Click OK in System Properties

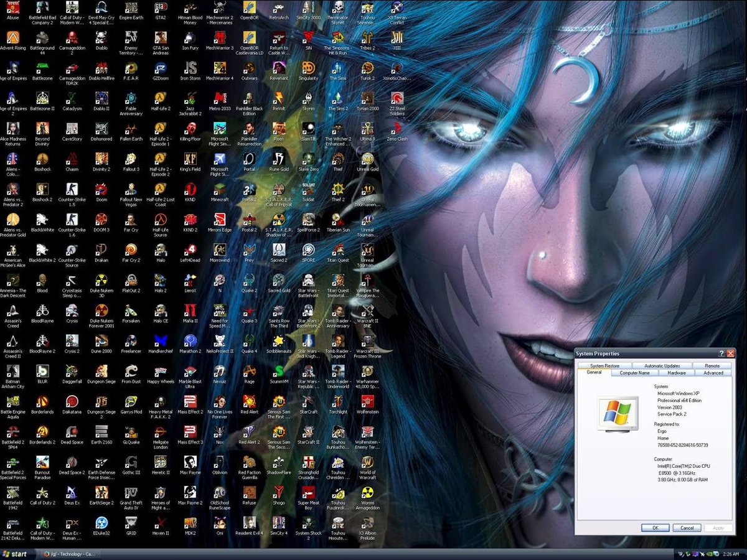click(655, 528)
